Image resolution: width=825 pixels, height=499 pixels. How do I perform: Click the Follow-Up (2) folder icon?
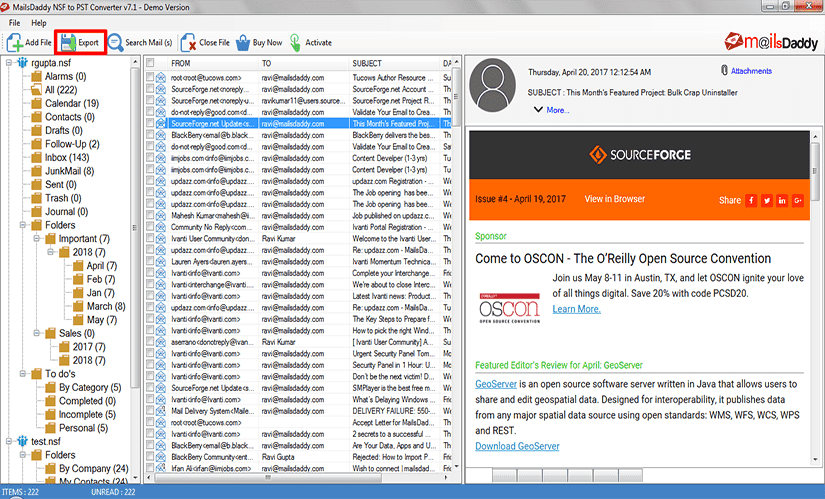click(x=36, y=144)
